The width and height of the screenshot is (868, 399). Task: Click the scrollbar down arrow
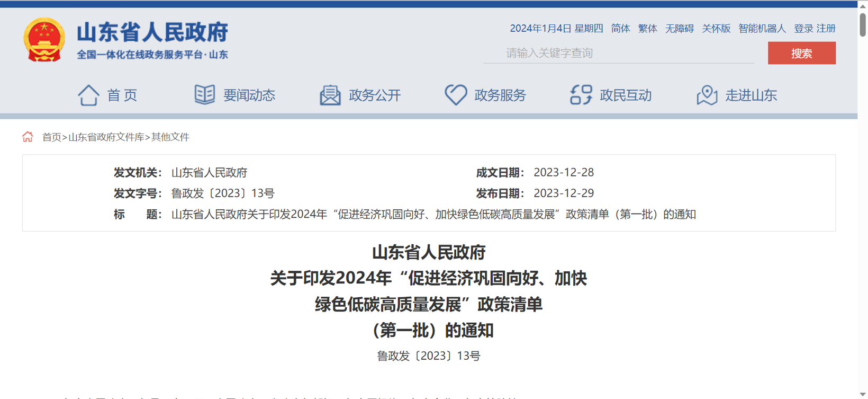(863, 394)
